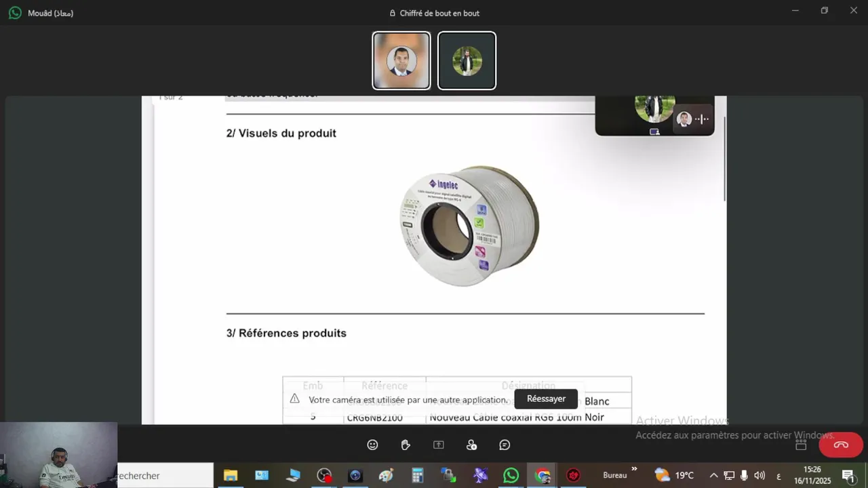Click the share screen icon
This screenshot has width=868, height=488.
tap(439, 445)
